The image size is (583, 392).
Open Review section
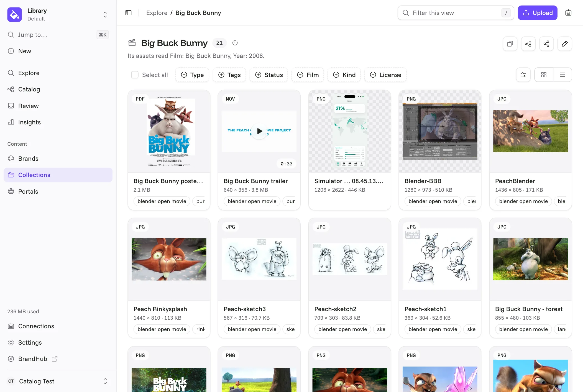[58, 106]
